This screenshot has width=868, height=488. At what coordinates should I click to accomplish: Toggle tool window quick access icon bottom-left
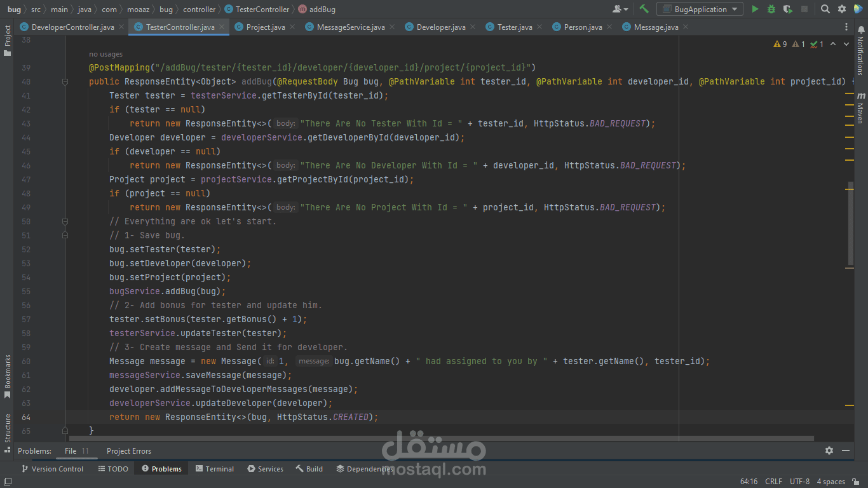tap(6, 482)
